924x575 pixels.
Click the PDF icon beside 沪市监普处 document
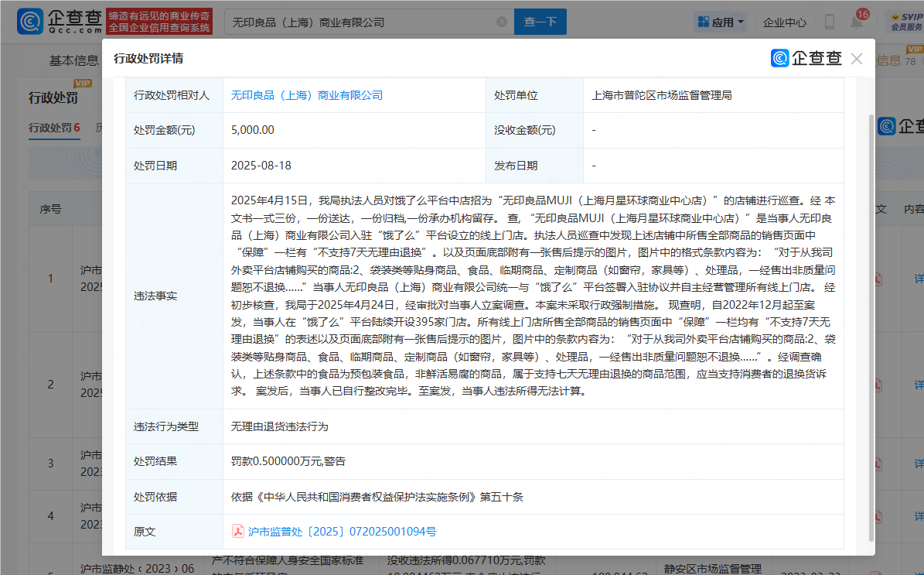(x=238, y=532)
